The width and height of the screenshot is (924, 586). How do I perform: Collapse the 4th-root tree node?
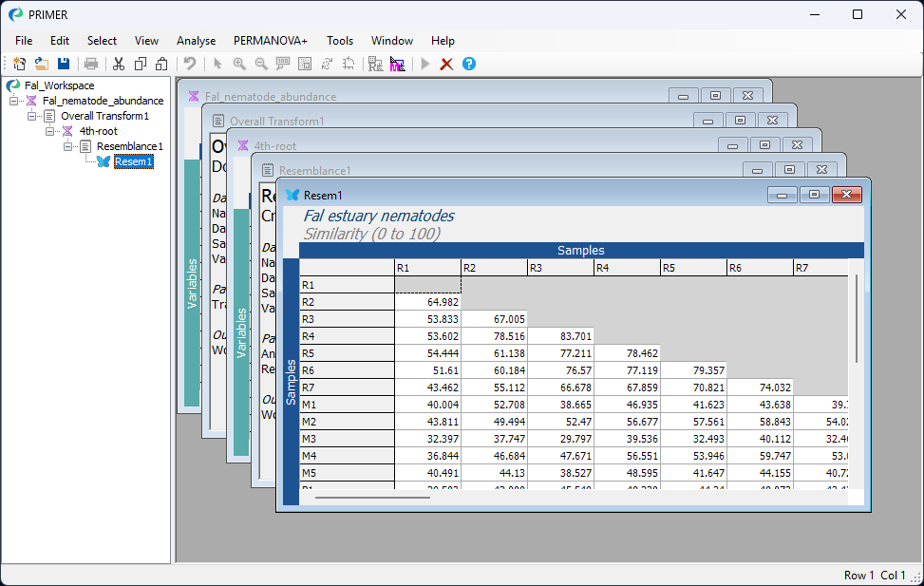(x=50, y=131)
